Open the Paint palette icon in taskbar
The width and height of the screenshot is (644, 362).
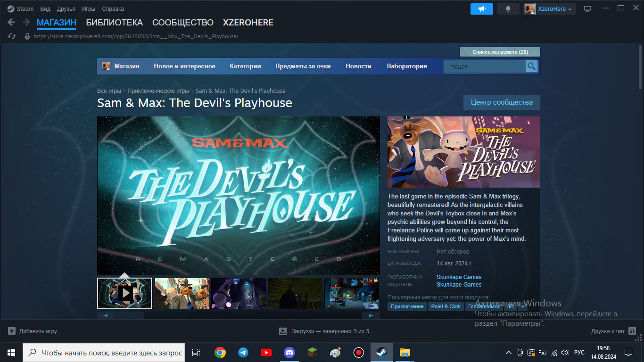[335, 353]
